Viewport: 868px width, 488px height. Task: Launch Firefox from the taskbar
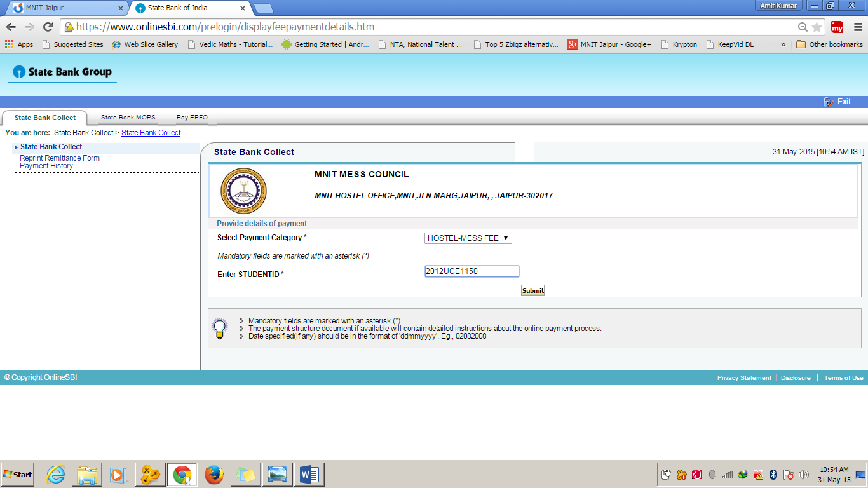coord(214,475)
